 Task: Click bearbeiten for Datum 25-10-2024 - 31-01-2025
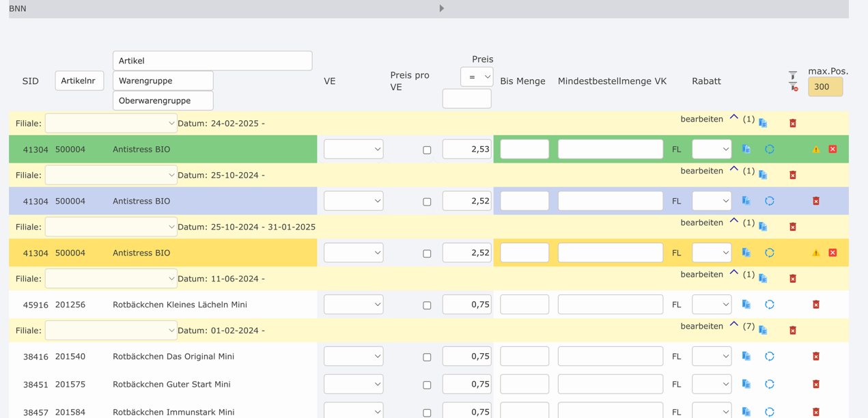701,223
